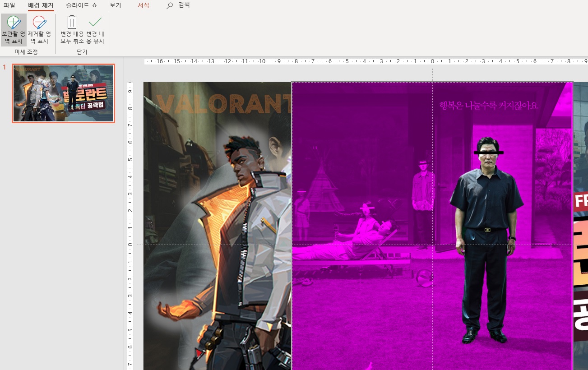Image resolution: width=588 pixels, height=370 pixels.
Task: Open the 슬라이드 쇼 tab
Action: pyautogui.click(x=81, y=5)
